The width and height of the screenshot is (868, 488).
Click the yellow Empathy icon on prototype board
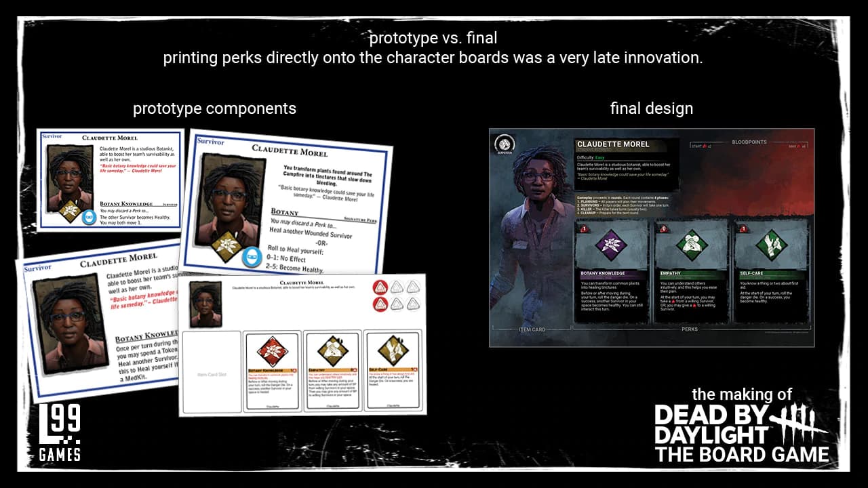point(332,351)
